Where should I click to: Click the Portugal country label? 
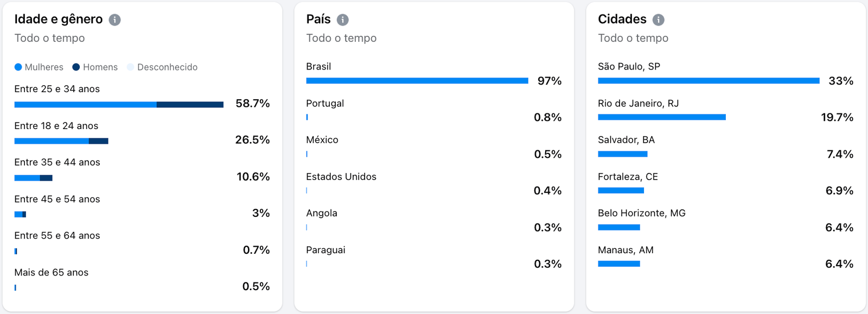325,104
